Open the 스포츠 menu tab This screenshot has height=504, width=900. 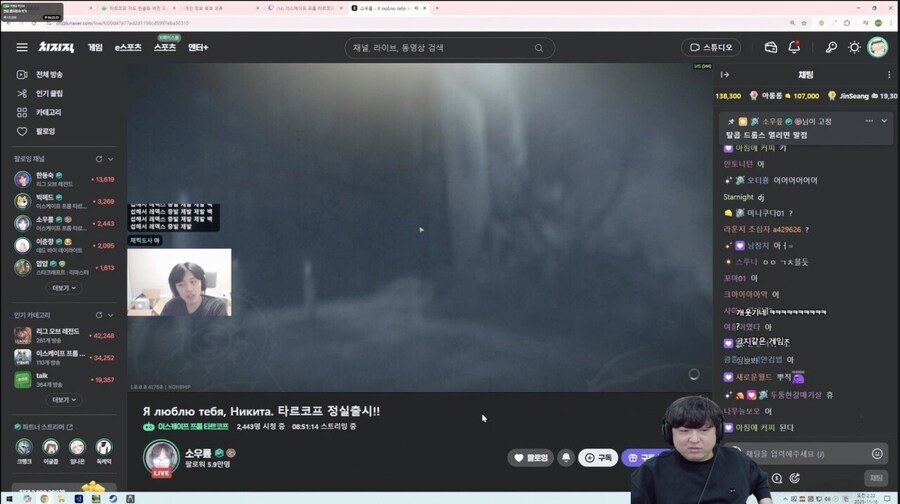165,47
